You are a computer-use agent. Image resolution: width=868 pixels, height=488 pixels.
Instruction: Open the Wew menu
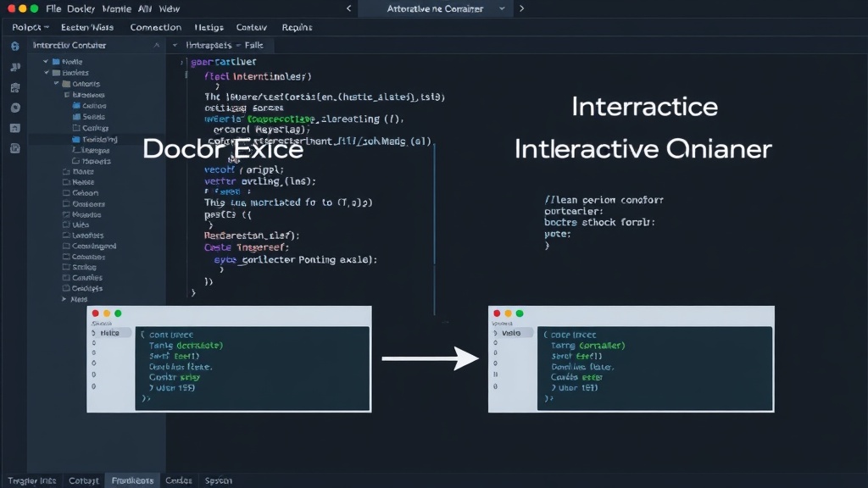tap(169, 8)
